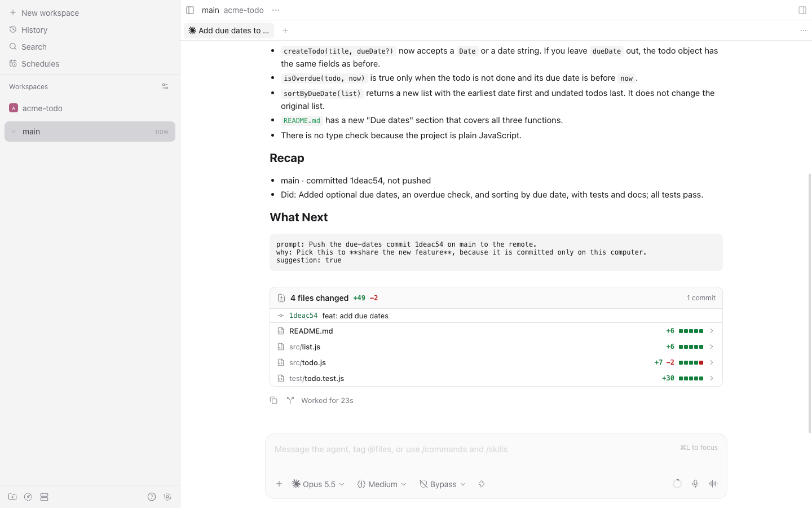Click the add folder icon in sidebar footer
This screenshot has height=508, width=812.
tap(12, 497)
